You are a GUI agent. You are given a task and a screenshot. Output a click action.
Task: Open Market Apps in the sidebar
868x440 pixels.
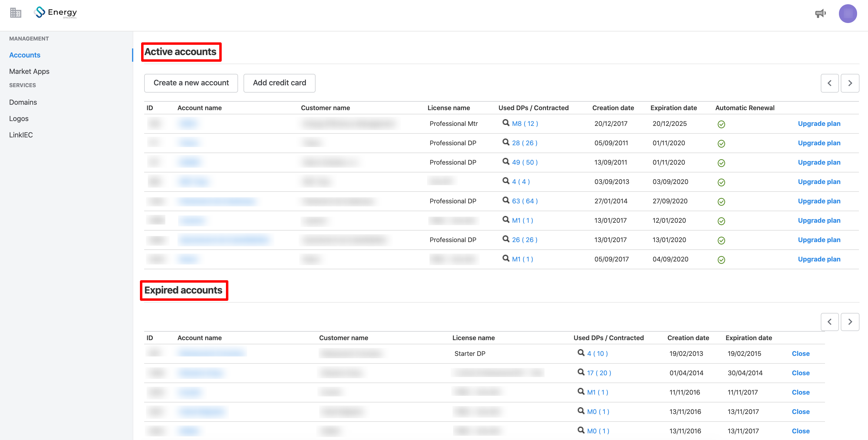tap(29, 71)
